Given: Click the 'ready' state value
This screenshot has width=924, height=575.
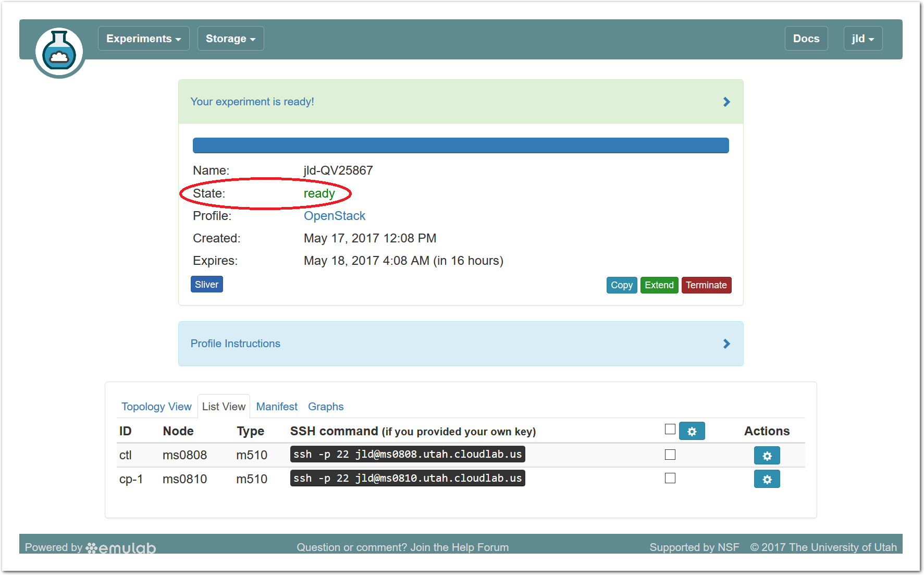Looking at the screenshot, I should 319,193.
